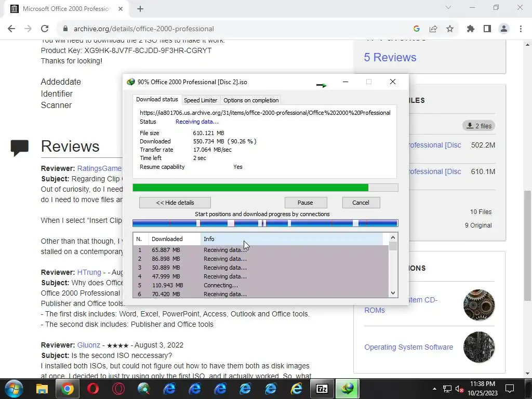Viewport: 532px width, 399px height.
Task: Click the Operating System Software thumbnail
Action: [x=478, y=347]
